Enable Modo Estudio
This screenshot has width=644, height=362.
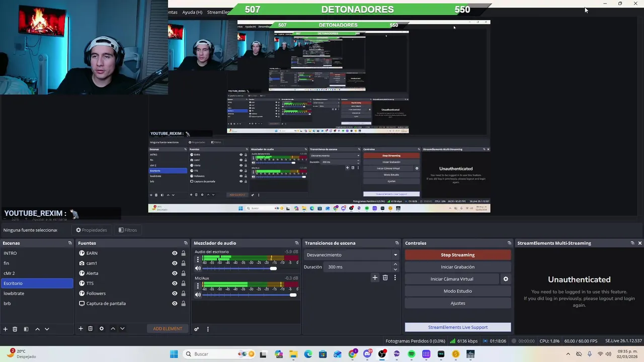tap(458, 291)
